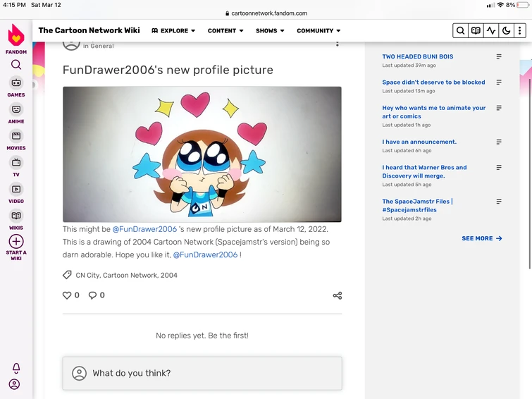Click the 2004 tag
This screenshot has width=532, height=399.
(169, 275)
